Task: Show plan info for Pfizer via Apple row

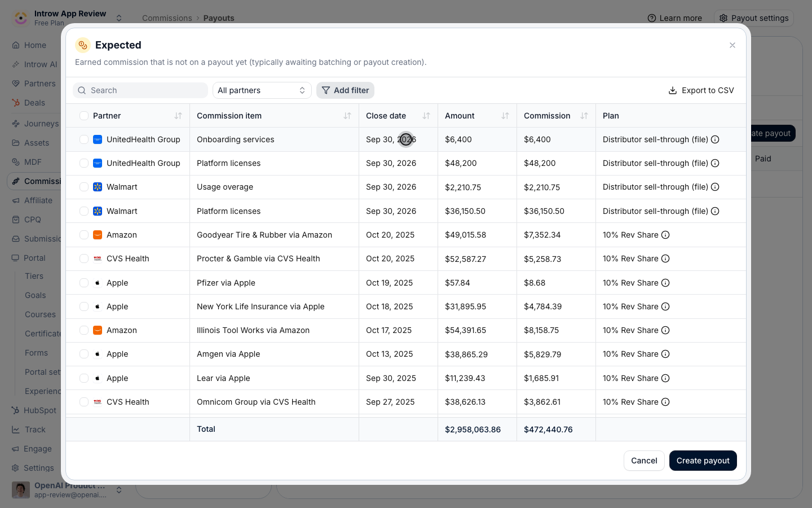Action: (x=665, y=283)
